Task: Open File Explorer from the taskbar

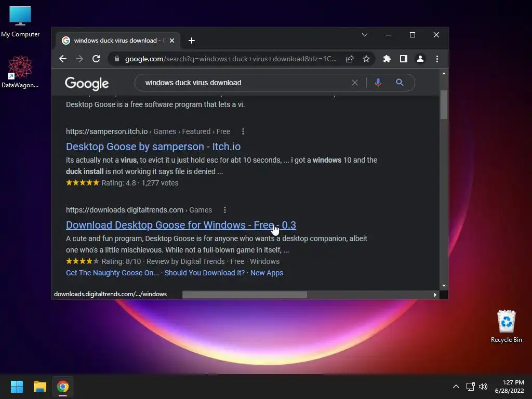Action: tap(39, 387)
